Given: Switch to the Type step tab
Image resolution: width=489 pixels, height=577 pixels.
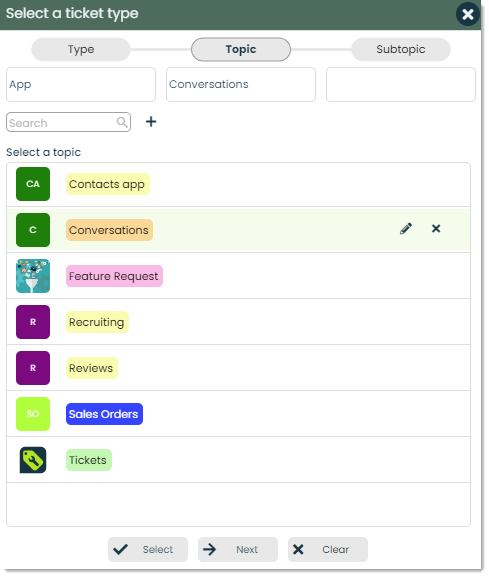Looking at the screenshot, I should (x=81, y=49).
